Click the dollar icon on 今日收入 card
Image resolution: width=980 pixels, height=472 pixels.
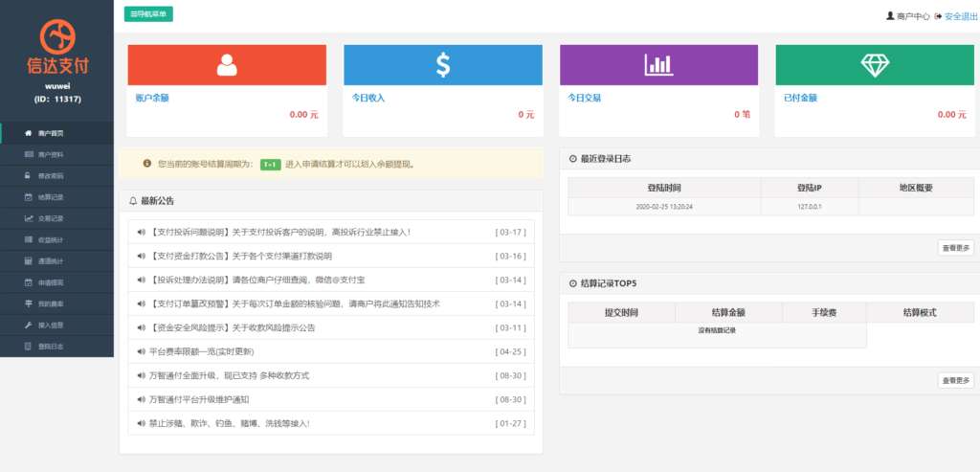(443, 65)
